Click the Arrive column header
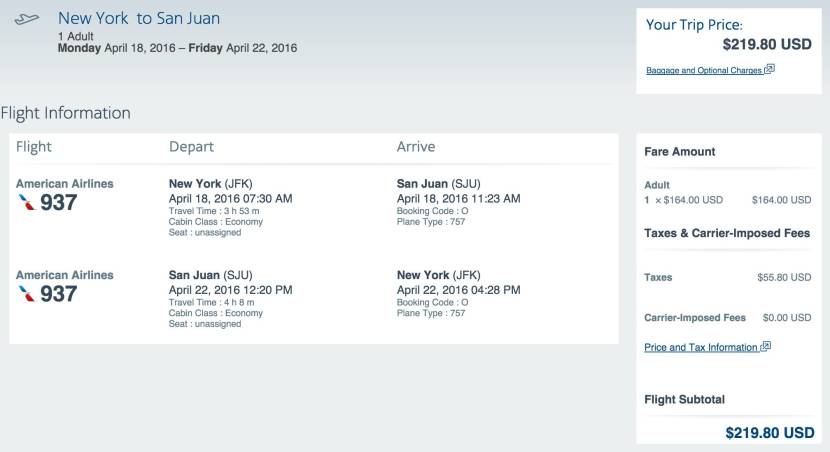 coord(416,147)
